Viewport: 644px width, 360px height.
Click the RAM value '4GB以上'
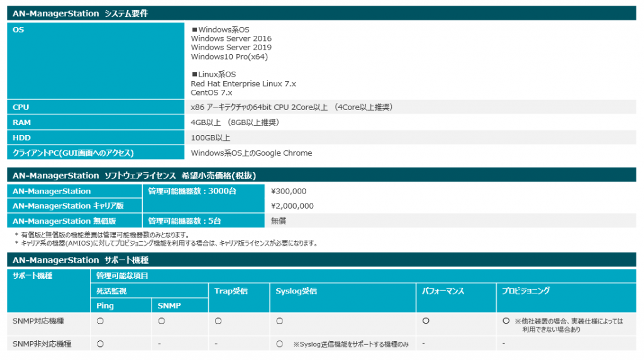pyautogui.click(x=206, y=123)
